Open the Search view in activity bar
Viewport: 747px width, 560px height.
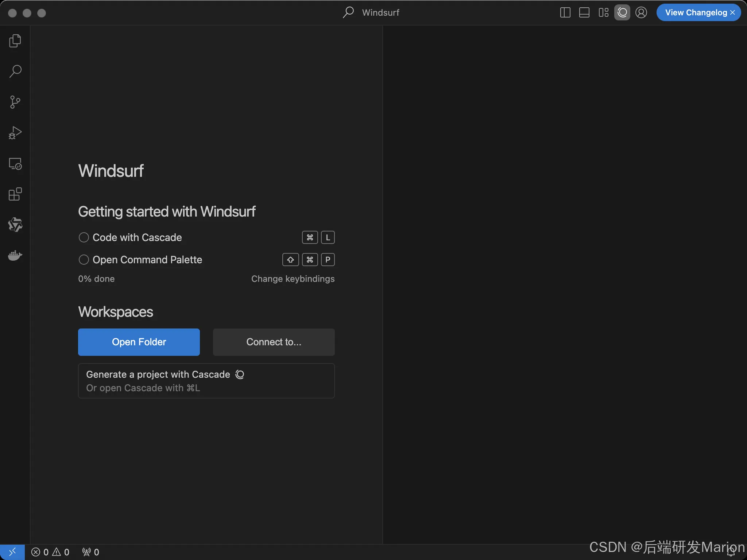(x=15, y=71)
